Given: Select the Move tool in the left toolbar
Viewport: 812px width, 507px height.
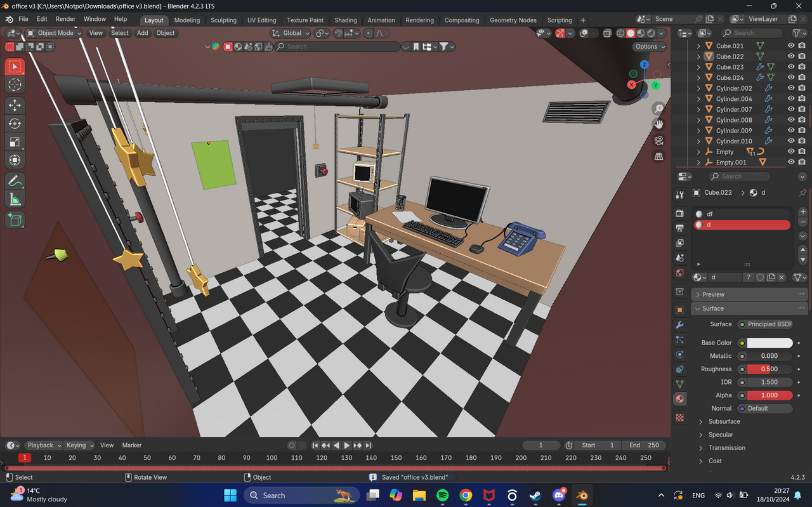Looking at the screenshot, I should [15, 105].
